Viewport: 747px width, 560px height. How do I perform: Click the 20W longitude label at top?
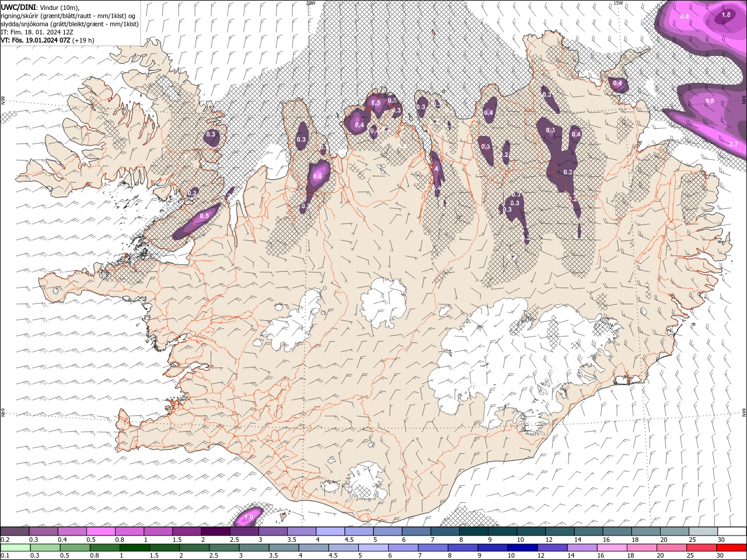click(310, 3)
